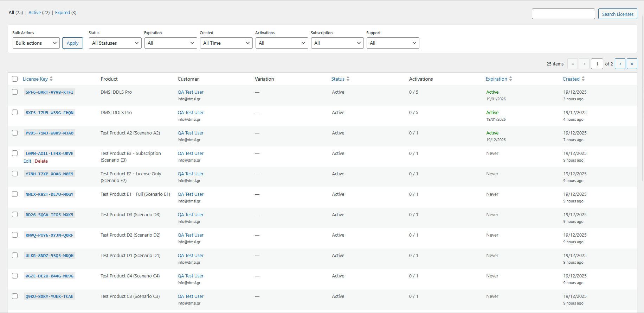
Task: Open the All Statuses dropdown
Action: point(115,43)
